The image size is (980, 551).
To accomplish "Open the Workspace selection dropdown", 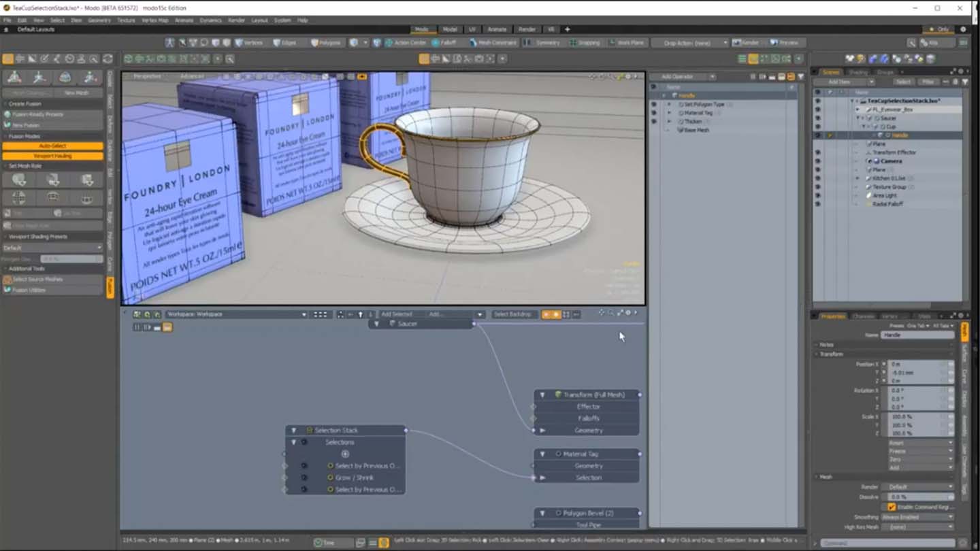I will coord(236,314).
